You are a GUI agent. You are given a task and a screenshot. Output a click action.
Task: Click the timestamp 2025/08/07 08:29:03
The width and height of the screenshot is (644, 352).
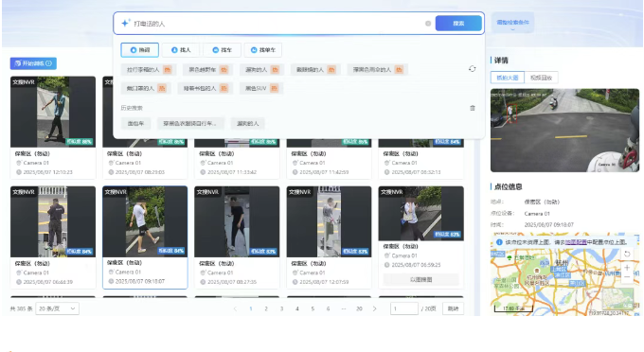pyautogui.click(x=140, y=172)
